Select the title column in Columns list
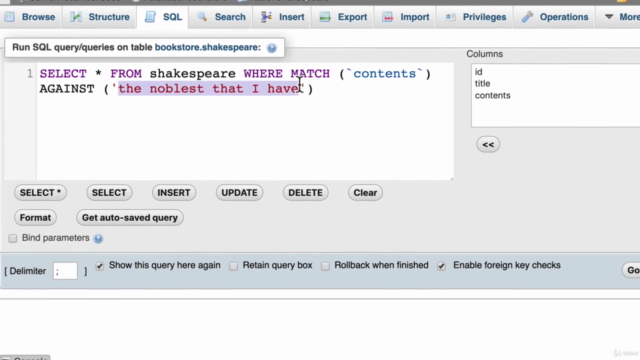Screen dimensions: 640x360 tap(482, 83)
